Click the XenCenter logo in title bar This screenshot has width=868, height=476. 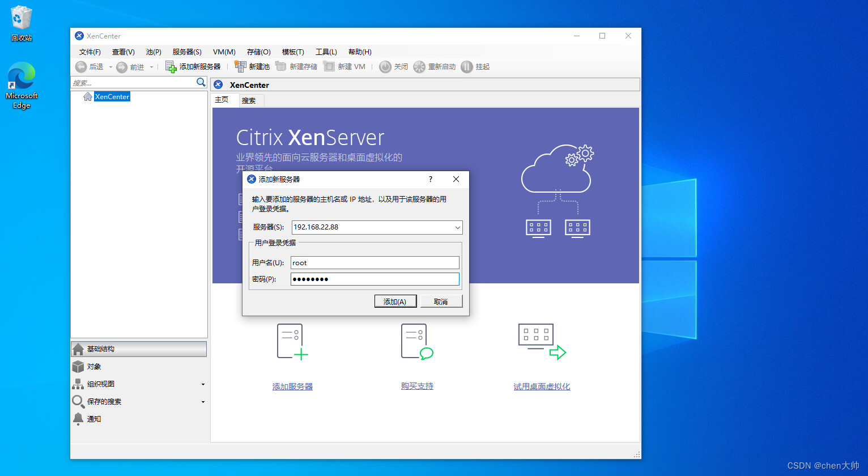point(79,36)
